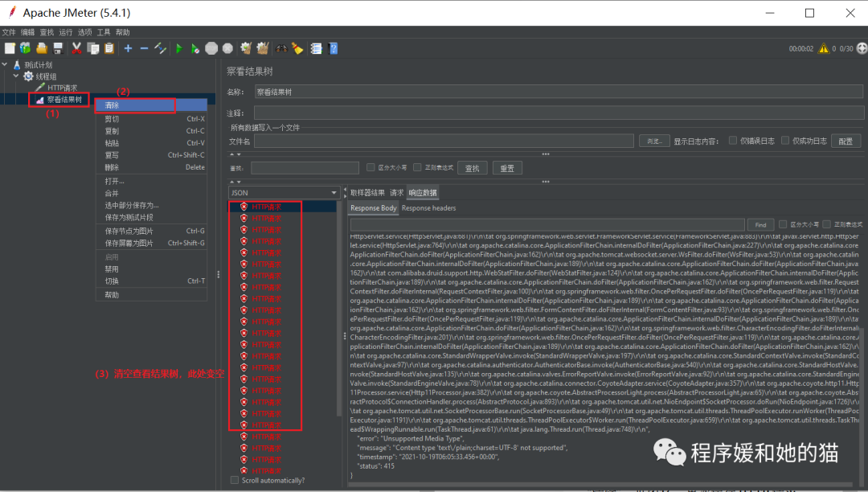Start with no pauses icon
Image resolution: width=868 pixels, height=492 pixels.
click(194, 49)
